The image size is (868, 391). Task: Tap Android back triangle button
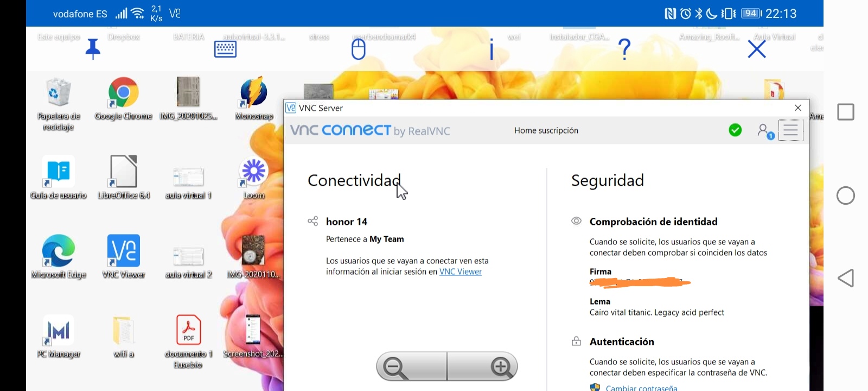(846, 278)
